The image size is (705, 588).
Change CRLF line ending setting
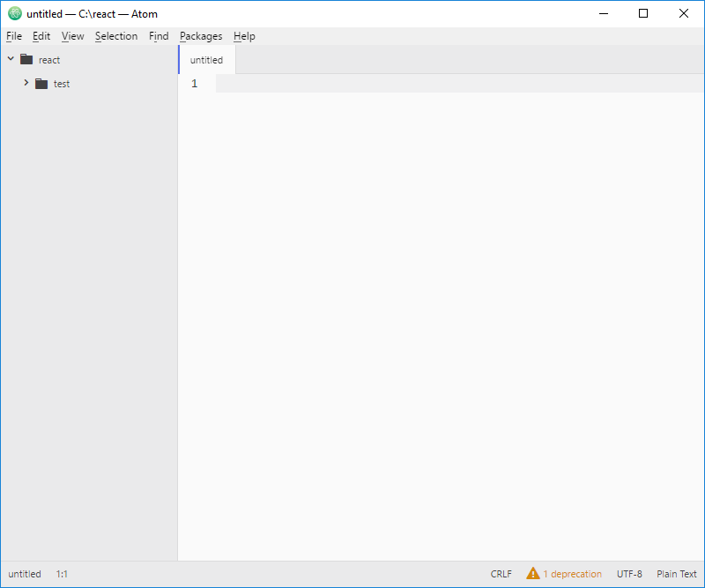[x=501, y=574]
